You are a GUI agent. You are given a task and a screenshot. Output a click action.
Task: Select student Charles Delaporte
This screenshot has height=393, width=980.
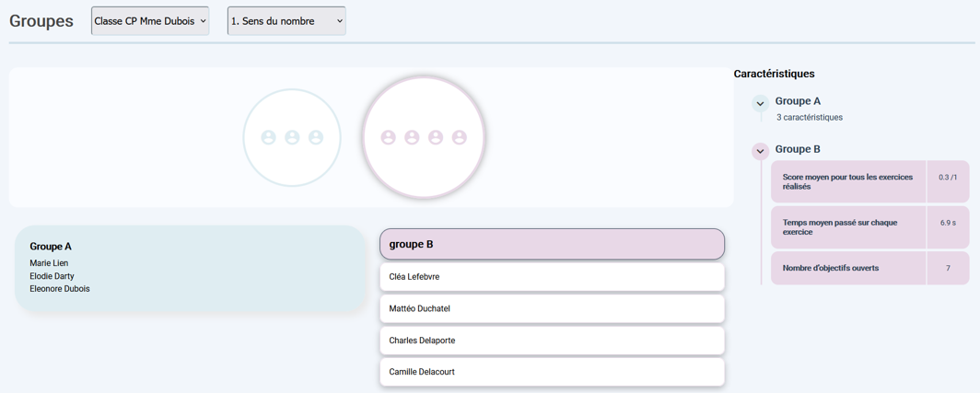tap(552, 341)
